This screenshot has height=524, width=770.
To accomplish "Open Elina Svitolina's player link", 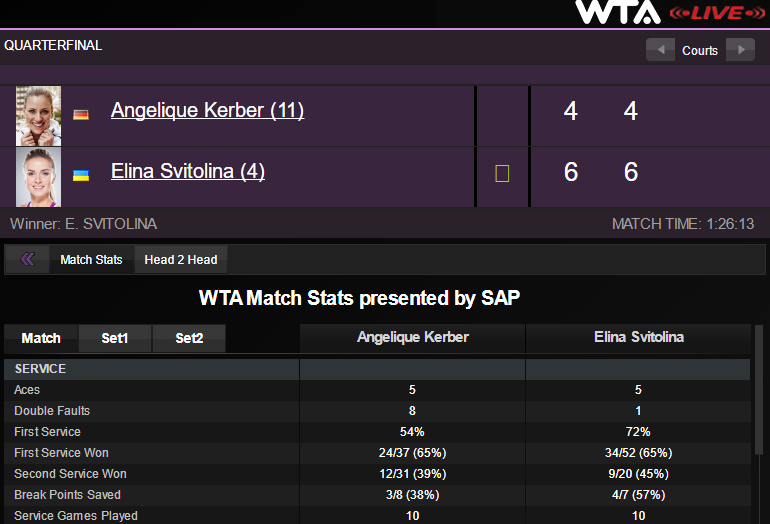I will pyautogui.click(x=188, y=171).
